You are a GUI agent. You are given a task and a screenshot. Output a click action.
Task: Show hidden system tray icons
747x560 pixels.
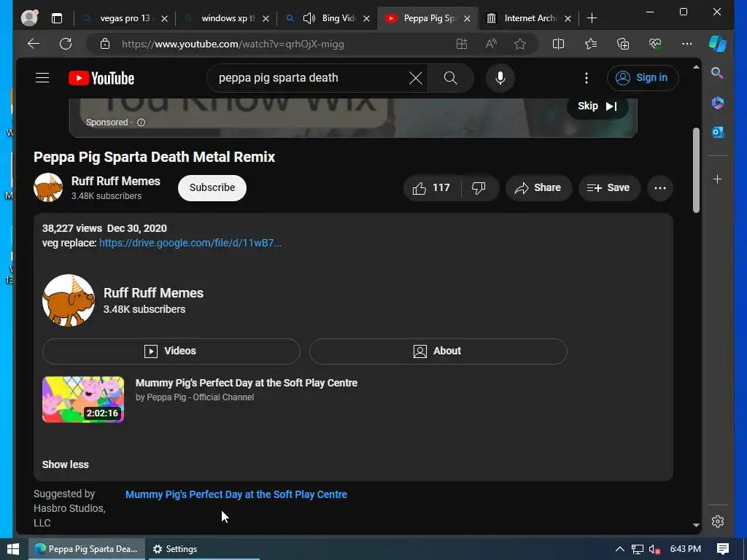(x=619, y=549)
